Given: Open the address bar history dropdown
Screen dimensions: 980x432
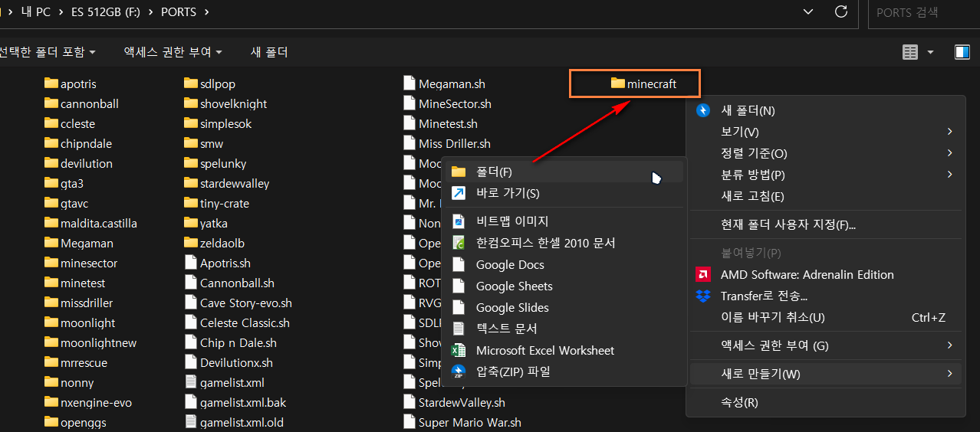Looking at the screenshot, I should pyautogui.click(x=808, y=11).
